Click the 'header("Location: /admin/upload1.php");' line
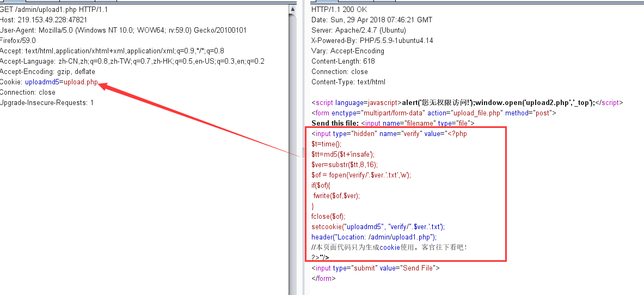 [x=374, y=237]
